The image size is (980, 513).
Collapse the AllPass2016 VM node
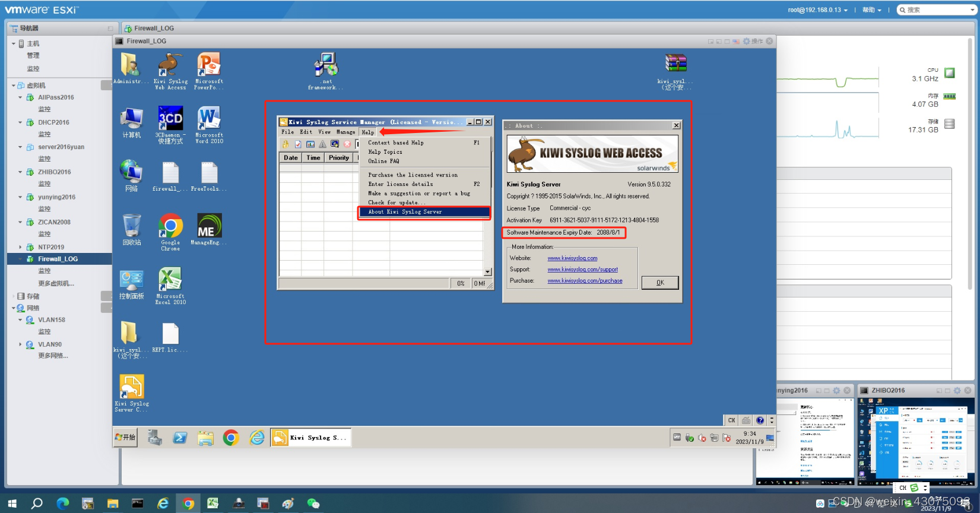pyautogui.click(x=20, y=97)
